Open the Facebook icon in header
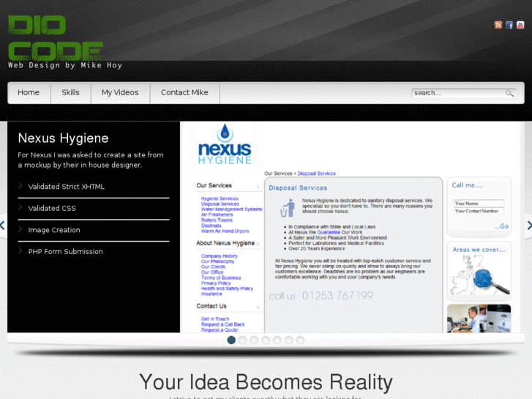This screenshot has width=532, height=399. click(x=509, y=25)
